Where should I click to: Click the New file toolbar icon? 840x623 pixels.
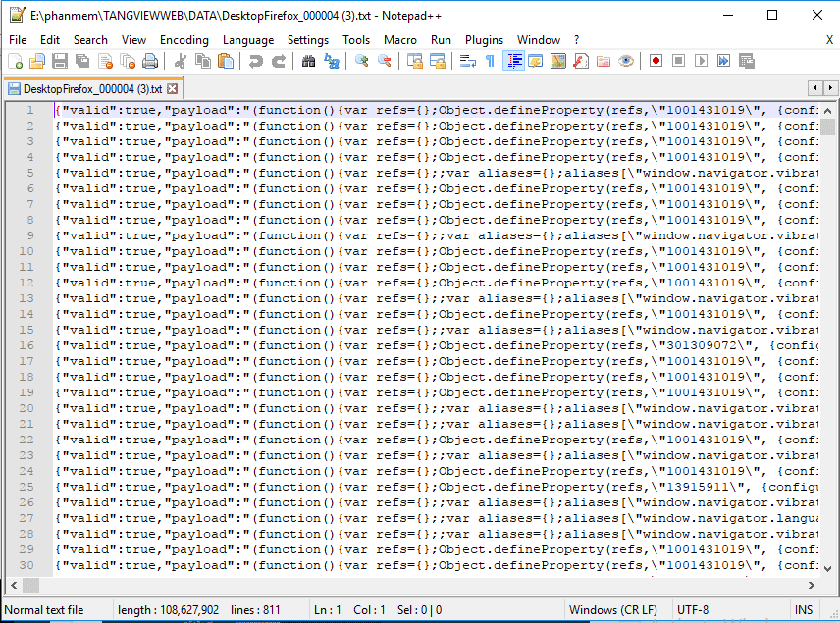coord(15,62)
